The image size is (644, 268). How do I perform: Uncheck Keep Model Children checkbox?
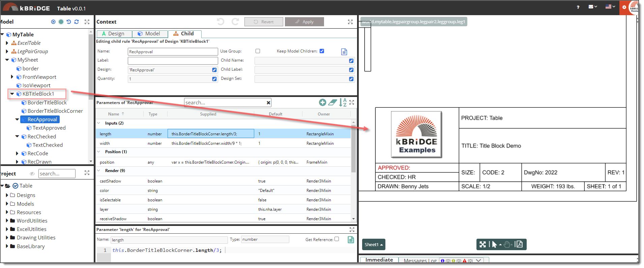pyautogui.click(x=322, y=51)
